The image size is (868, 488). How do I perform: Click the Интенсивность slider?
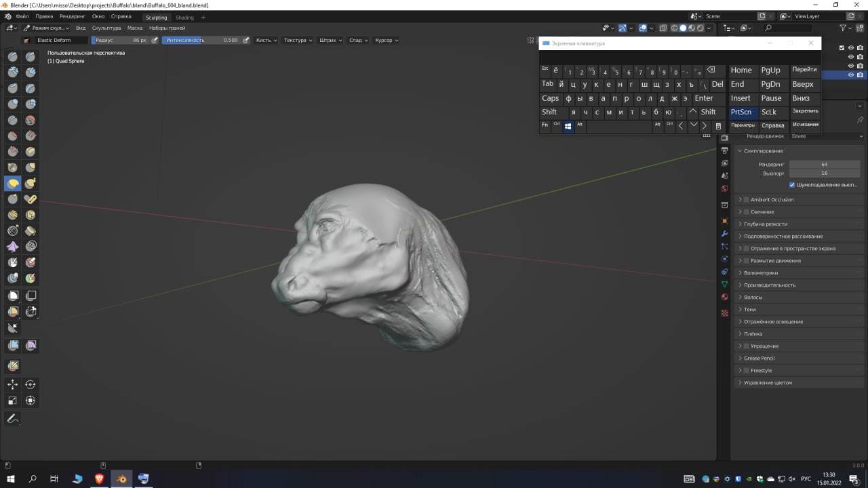click(201, 40)
